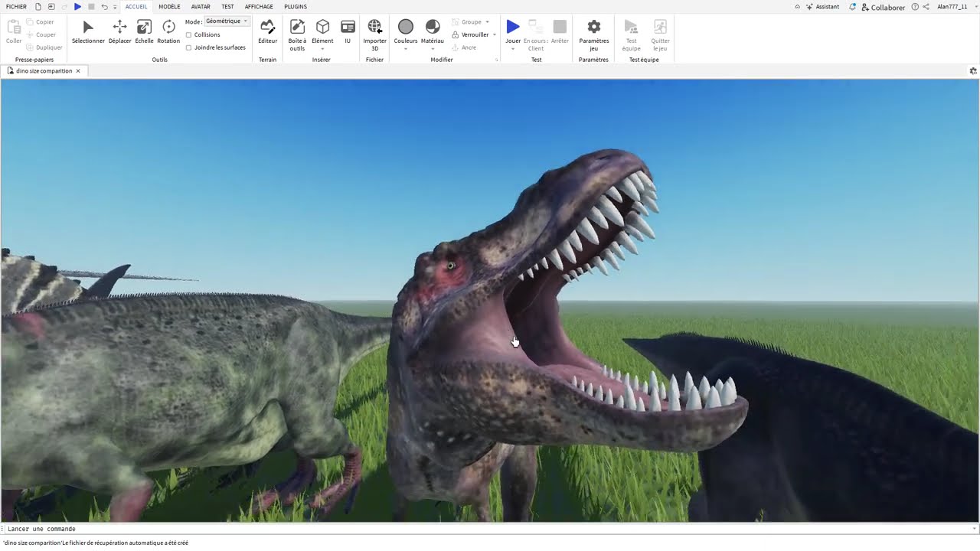Viewport: 980px width, 551px height.
Task: Click the Ancre anchor button
Action: click(x=465, y=47)
